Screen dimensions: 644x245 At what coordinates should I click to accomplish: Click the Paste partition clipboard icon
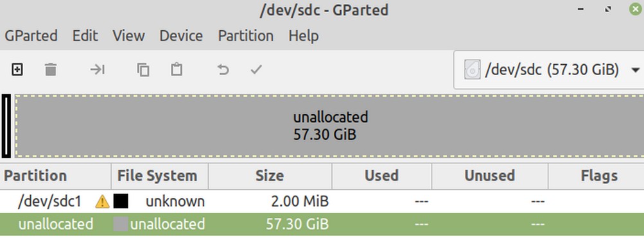177,69
